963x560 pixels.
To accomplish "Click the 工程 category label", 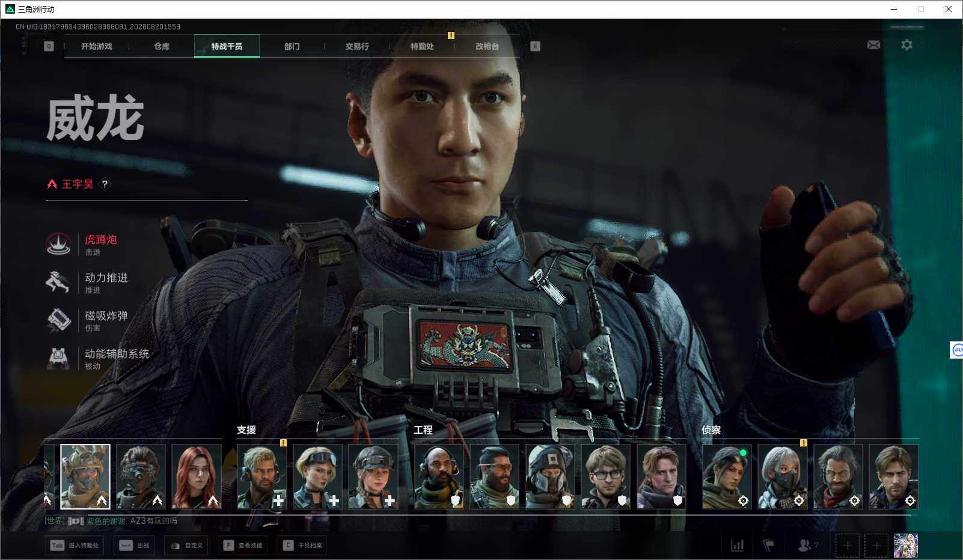I will point(423,430).
